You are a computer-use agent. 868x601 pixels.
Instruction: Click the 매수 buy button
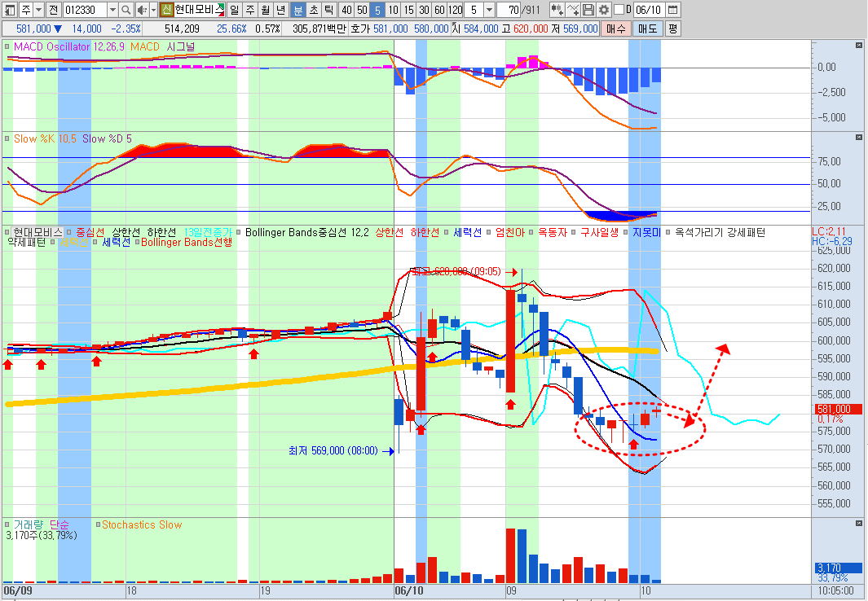[x=615, y=29]
